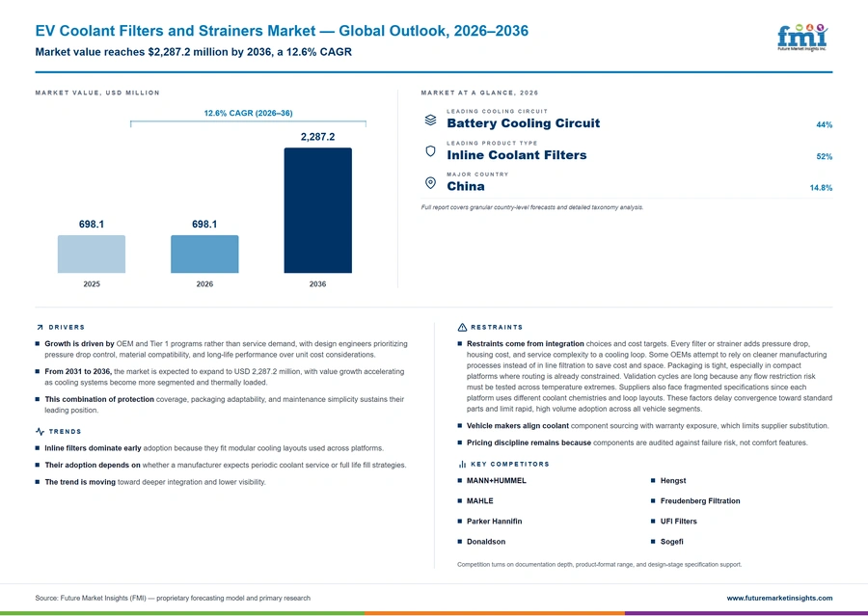Select the 2026 bar in the chart

(204, 254)
